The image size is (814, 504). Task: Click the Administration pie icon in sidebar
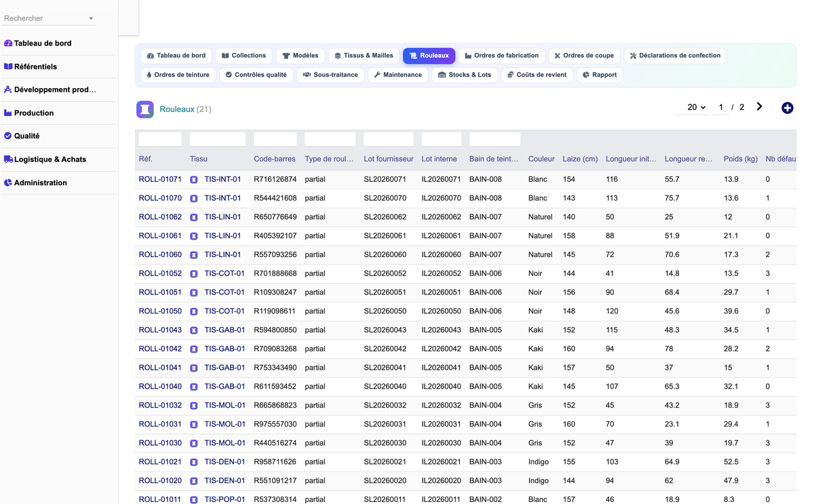tap(8, 182)
